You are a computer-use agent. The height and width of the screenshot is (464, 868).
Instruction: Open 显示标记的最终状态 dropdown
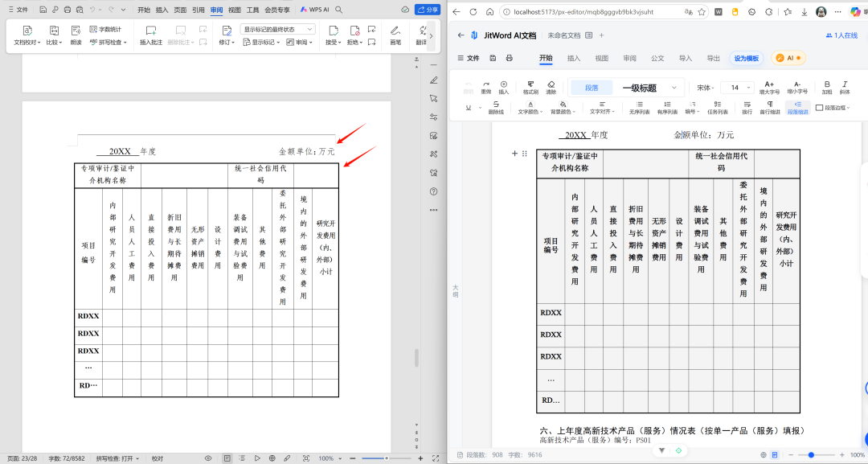pyautogui.click(x=278, y=29)
